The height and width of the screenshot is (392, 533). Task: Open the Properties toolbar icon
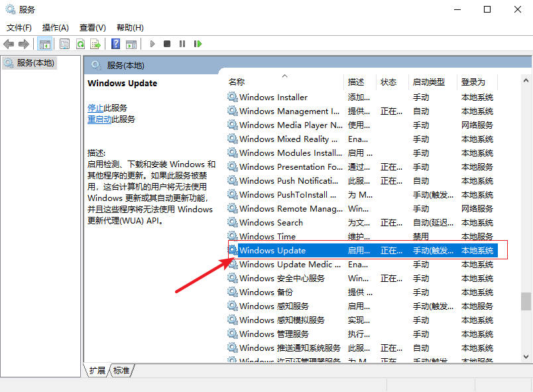[64, 44]
